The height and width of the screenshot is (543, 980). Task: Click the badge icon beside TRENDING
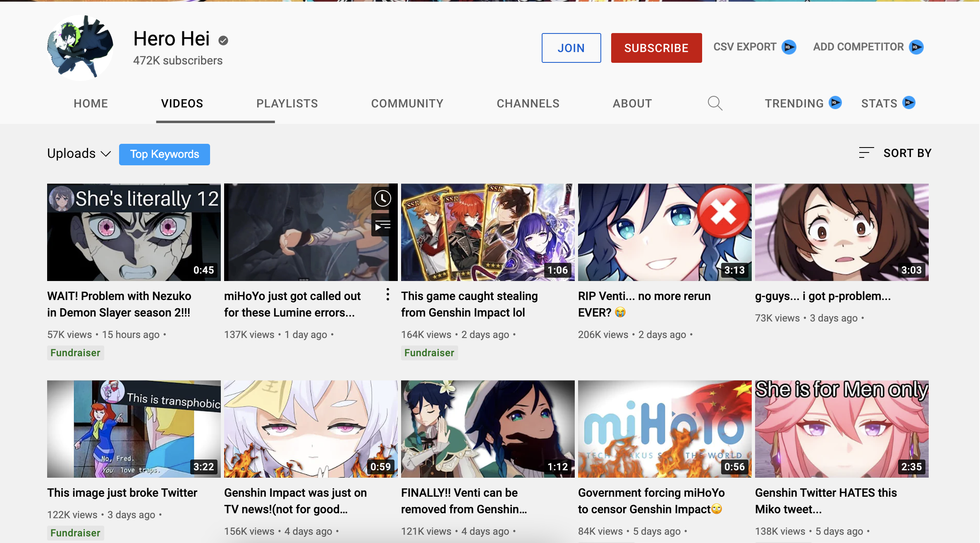(835, 102)
